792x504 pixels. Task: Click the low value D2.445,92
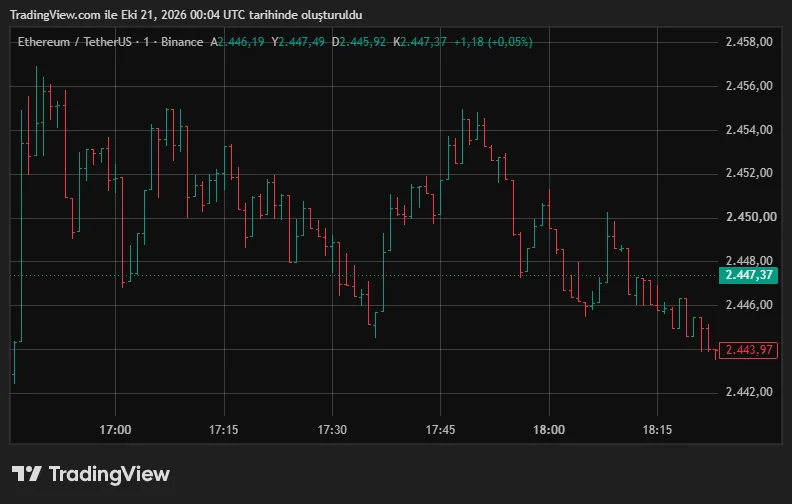click(359, 42)
